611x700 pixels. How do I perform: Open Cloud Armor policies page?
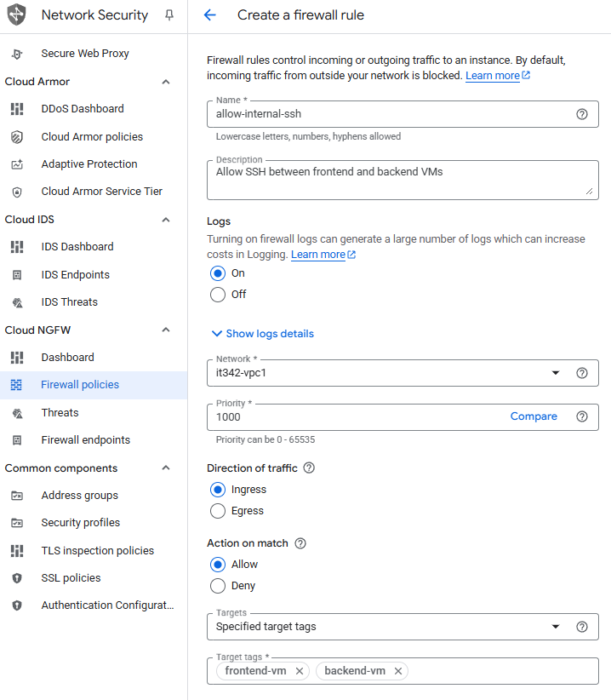pyautogui.click(x=92, y=137)
